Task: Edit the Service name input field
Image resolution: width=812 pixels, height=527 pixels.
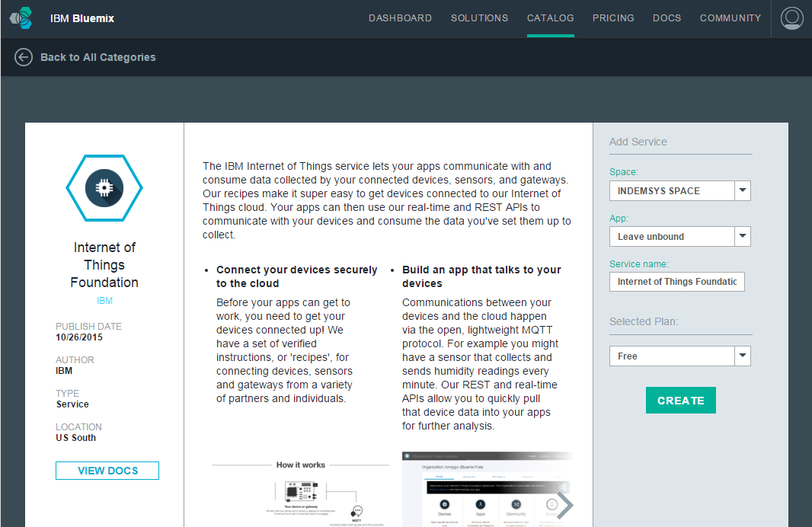Action: 677,282
